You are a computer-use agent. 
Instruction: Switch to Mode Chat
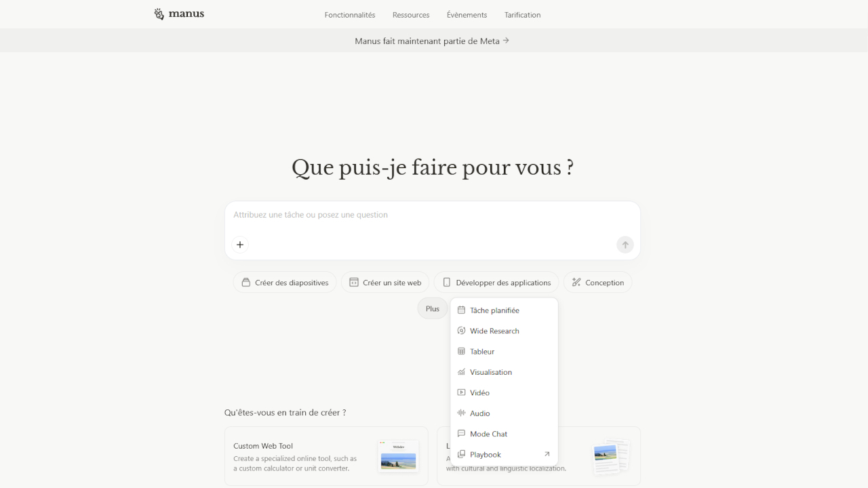click(488, 434)
